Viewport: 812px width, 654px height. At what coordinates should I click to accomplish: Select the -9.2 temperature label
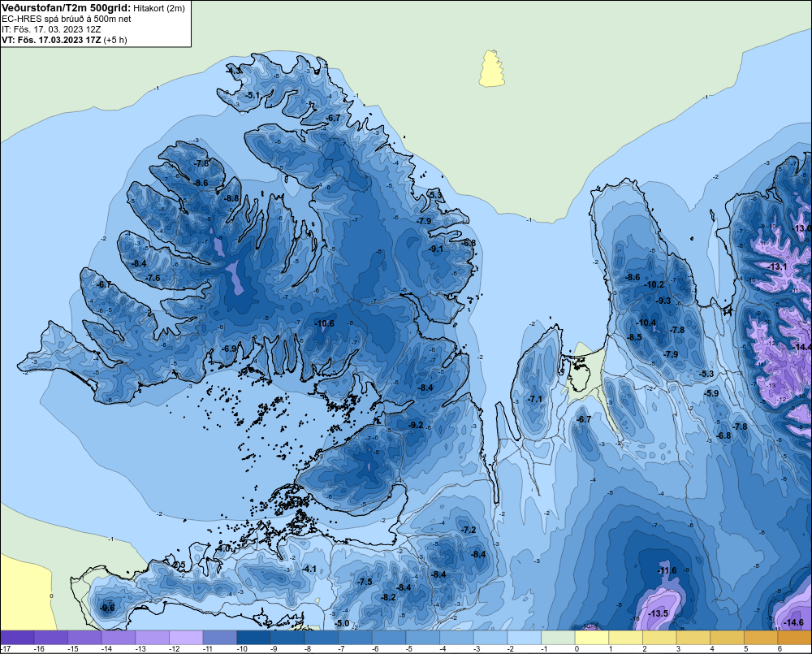[x=416, y=425]
